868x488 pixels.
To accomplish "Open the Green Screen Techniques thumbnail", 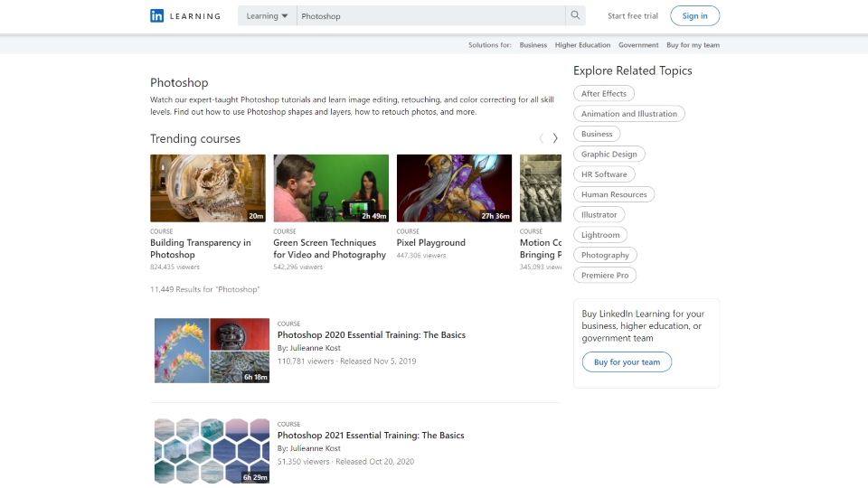I will [x=331, y=188].
